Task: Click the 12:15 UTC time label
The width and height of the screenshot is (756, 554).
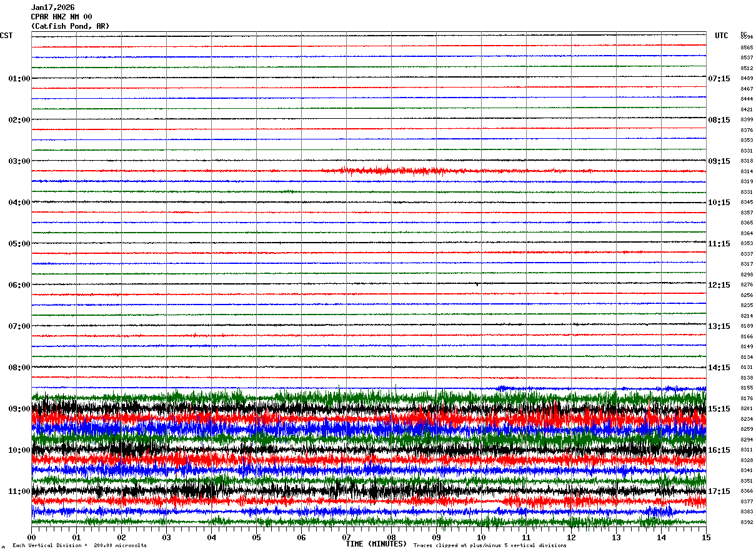Action: tap(719, 285)
